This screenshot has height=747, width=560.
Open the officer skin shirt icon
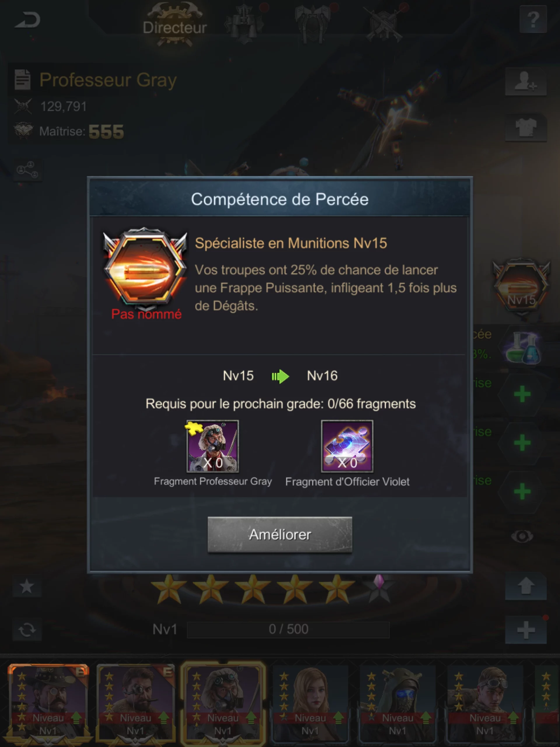(x=526, y=127)
